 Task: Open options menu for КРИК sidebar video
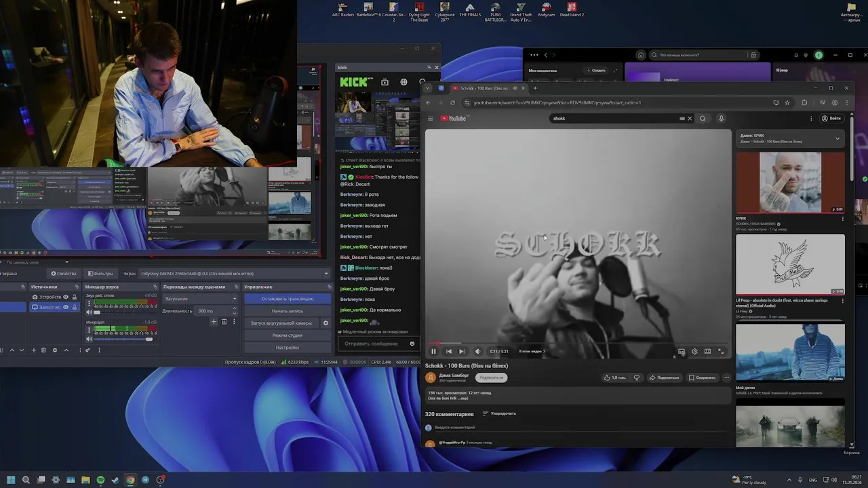point(843,219)
